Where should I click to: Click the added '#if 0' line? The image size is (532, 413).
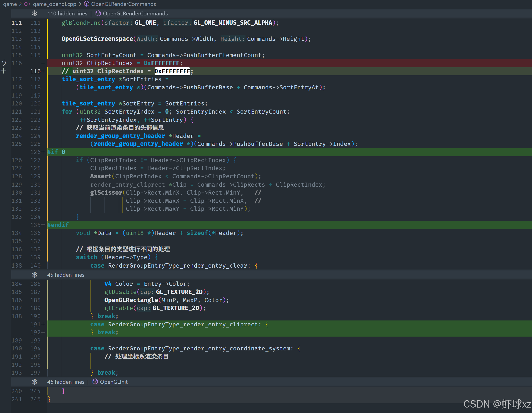(56, 152)
